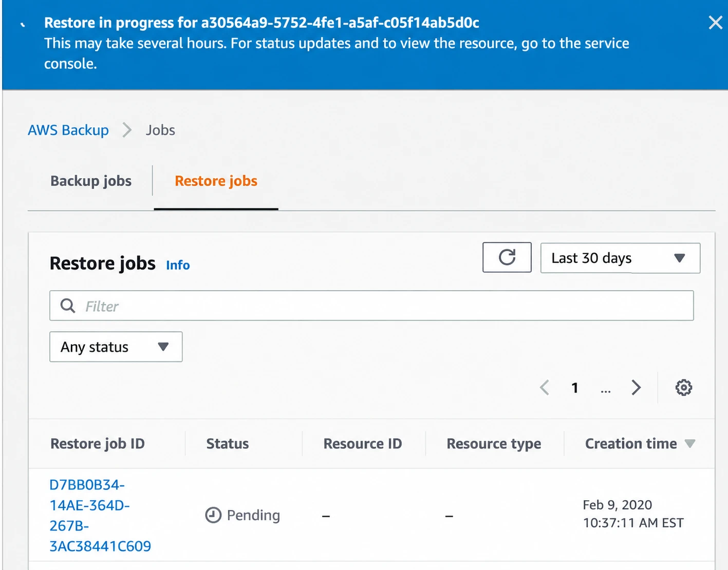Screen dimensions: 728x570
Task: Open restore job D7BB0B34 details
Action: tap(100, 515)
